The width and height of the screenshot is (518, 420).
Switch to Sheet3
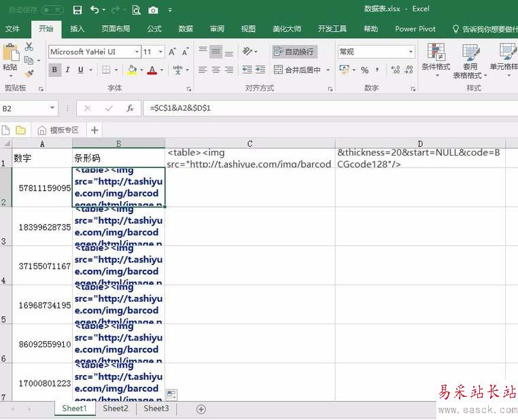point(156,408)
